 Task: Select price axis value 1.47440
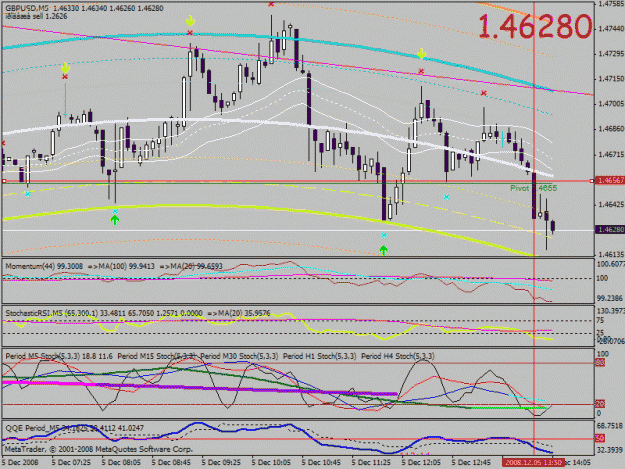tap(611, 29)
